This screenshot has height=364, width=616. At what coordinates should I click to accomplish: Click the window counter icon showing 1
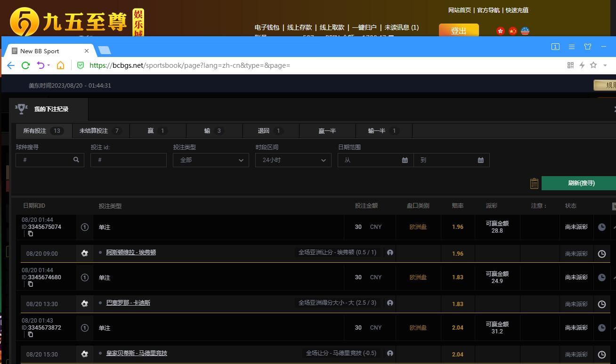(x=555, y=47)
